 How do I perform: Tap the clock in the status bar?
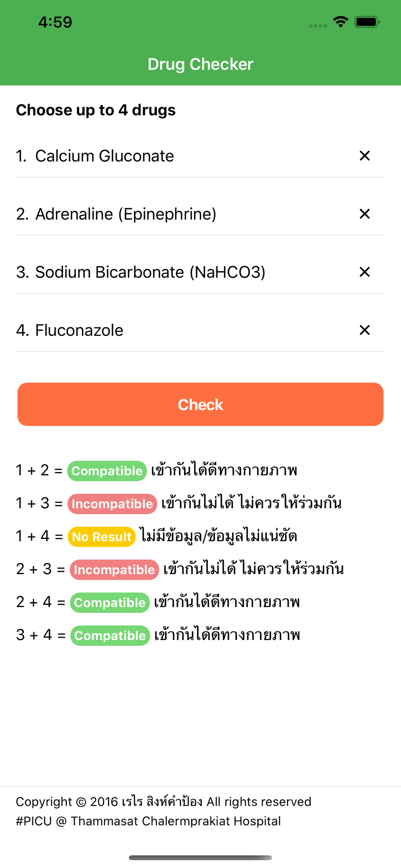[55, 22]
